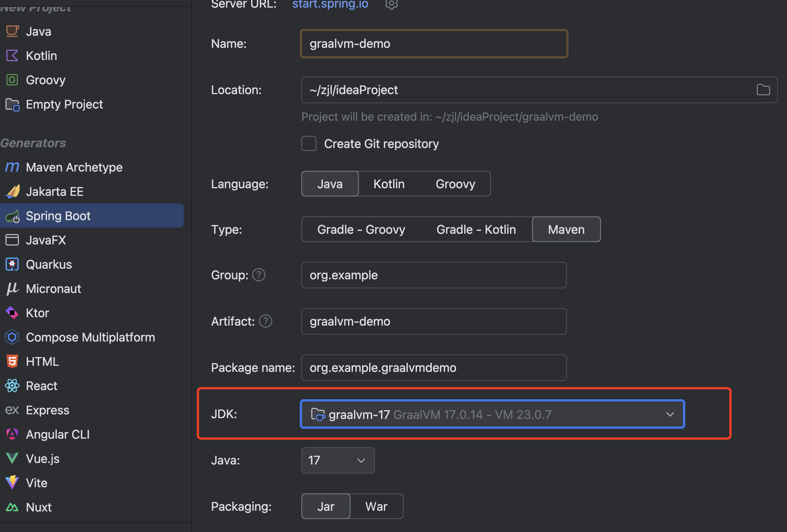Image resolution: width=787 pixels, height=532 pixels.
Task: Open the JDK graalvm-17 dropdown
Action: tap(492, 414)
